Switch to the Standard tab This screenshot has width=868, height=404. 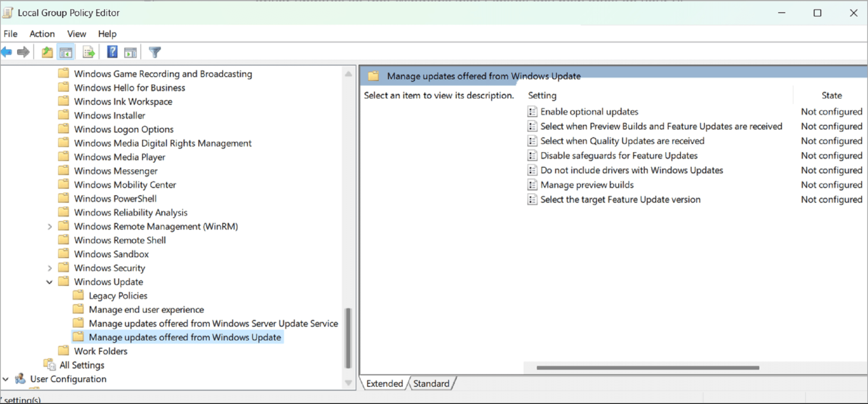[431, 383]
